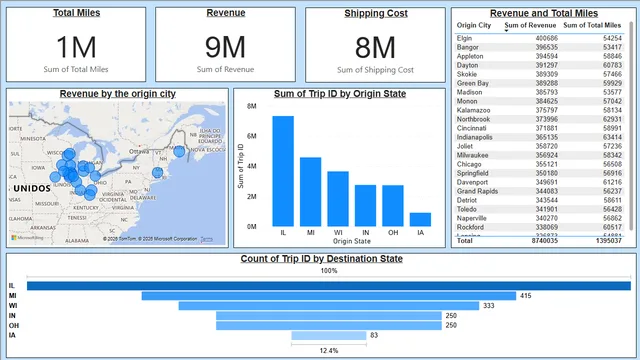This screenshot has width=640, height=360.
Task: Select the Davenport city cell
Action: [x=472, y=182]
